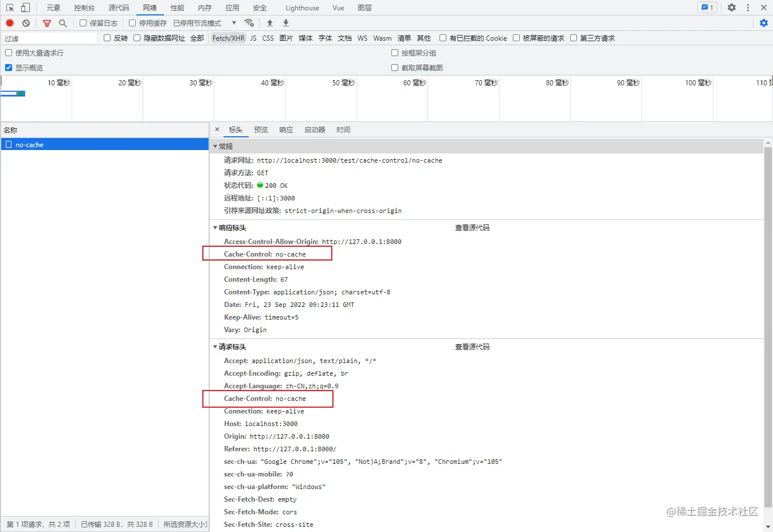Filter requests by 字体 type
The image size is (773, 532).
(x=325, y=38)
